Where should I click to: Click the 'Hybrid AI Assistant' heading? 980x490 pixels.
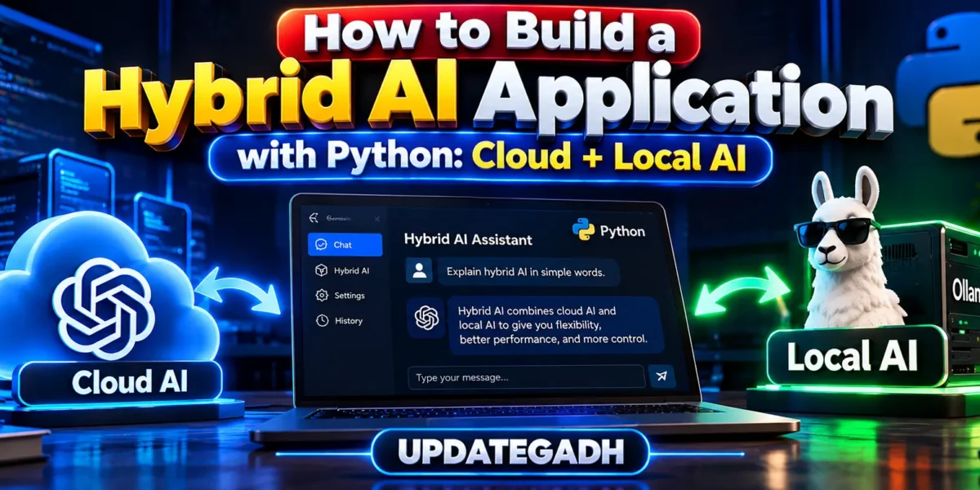pos(468,240)
